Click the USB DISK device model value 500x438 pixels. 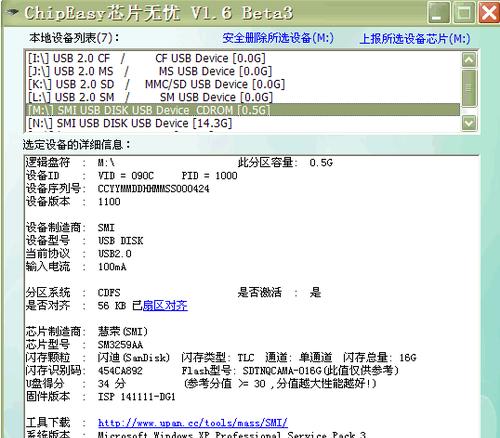click(120, 241)
